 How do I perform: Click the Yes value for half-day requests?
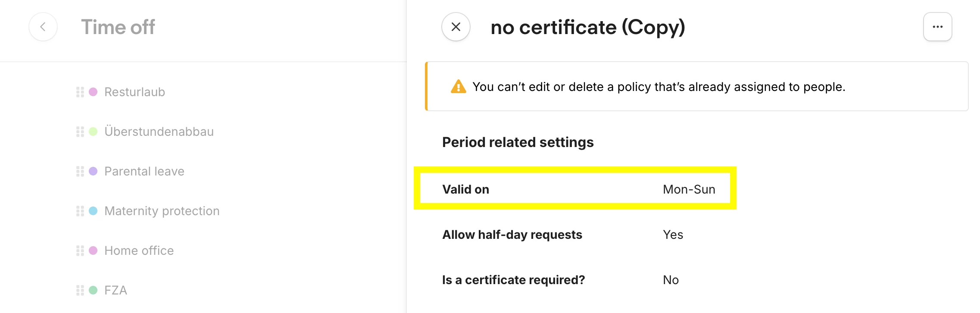tap(673, 235)
